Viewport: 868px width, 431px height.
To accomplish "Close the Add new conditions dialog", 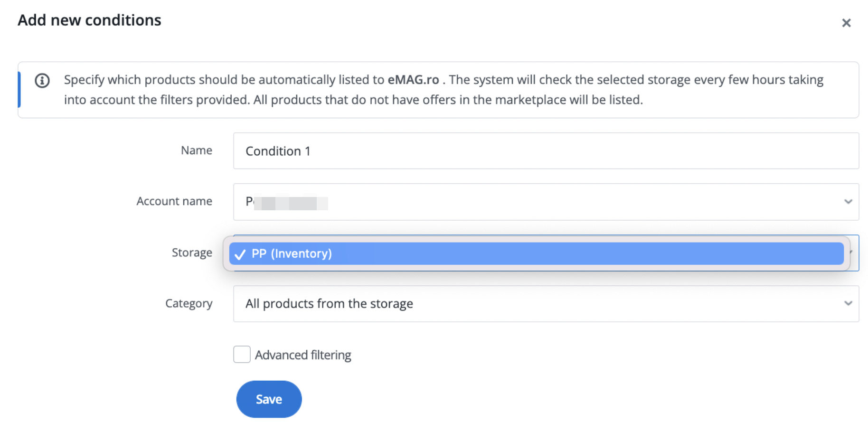I will pos(846,23).
